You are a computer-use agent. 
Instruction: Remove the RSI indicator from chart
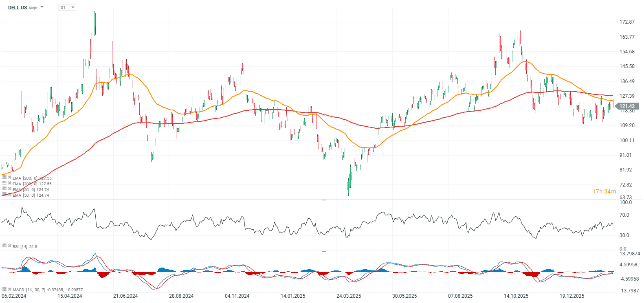pyautogui.click(x=9, y=246)
